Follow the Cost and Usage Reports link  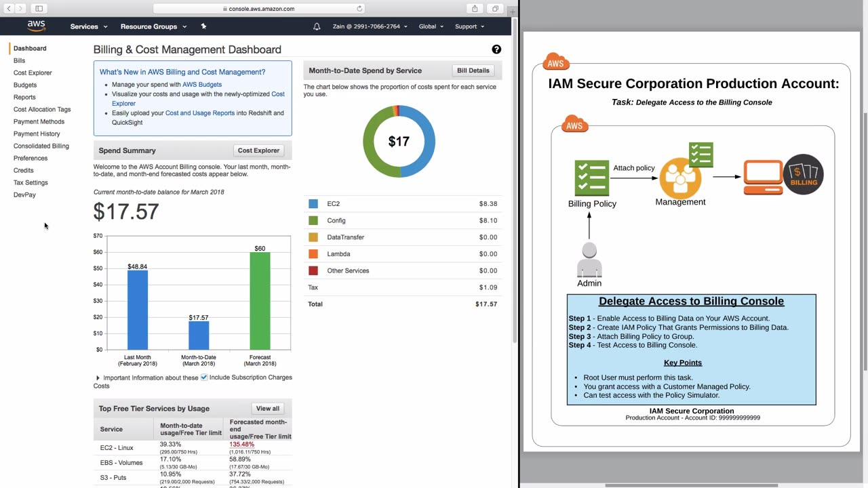200,113
